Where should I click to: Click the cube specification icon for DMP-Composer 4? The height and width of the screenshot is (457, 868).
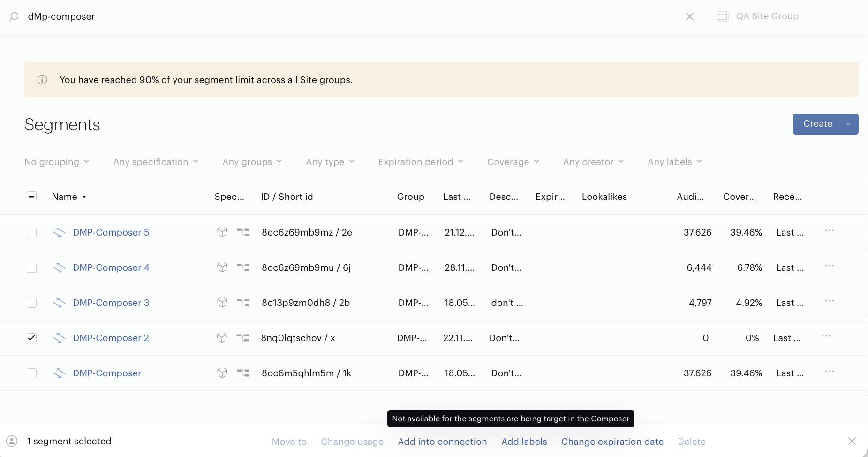(x=222, y=267)
